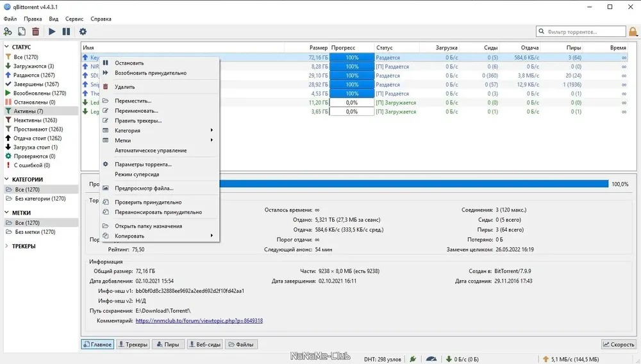Click DHT: 298 узлов in status bar

tap(383, 359)
